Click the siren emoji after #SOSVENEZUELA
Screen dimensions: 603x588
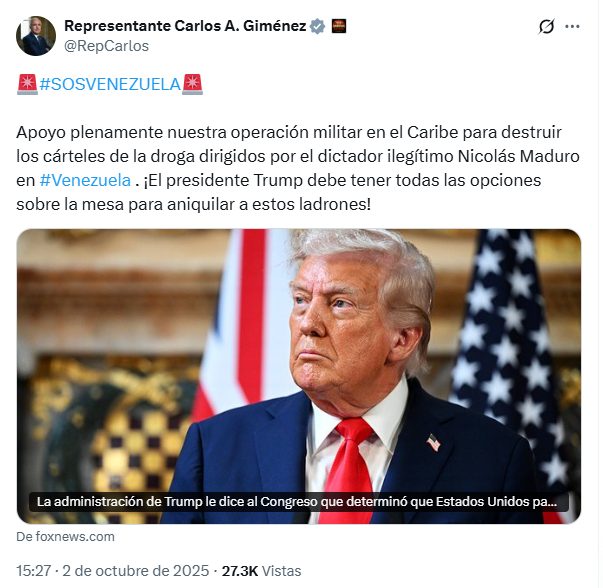(x=192, y=84)
